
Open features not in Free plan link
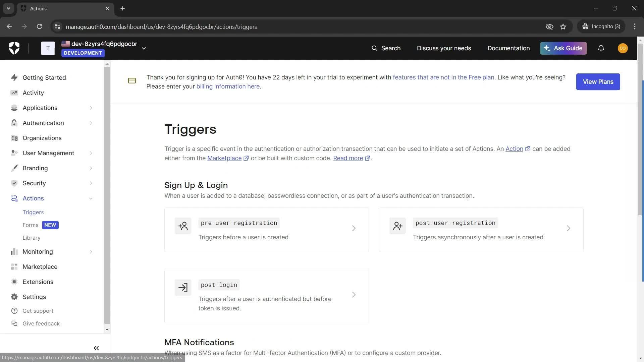[443, 77]
